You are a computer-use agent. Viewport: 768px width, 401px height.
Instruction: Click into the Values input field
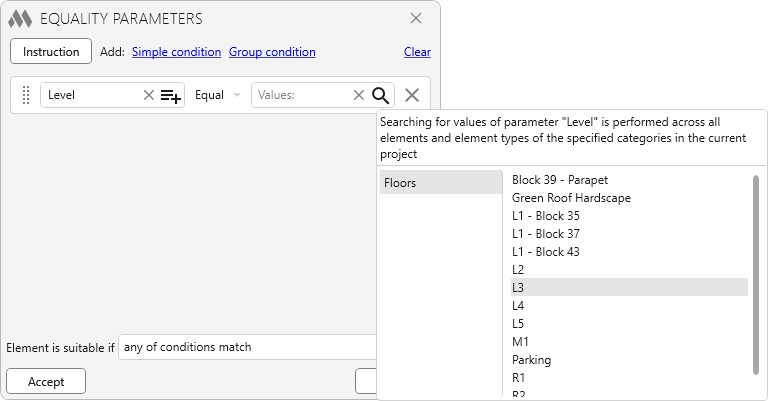tap(300, 95)
